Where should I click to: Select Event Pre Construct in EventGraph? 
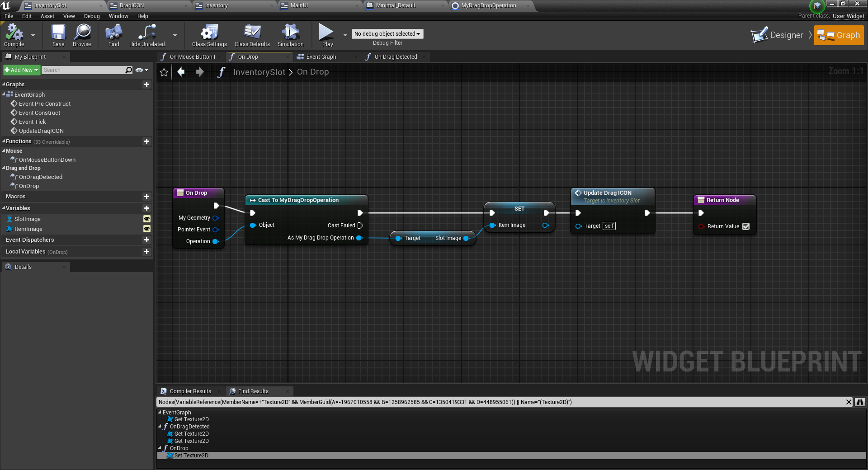pyautogui.click(x=45, y=104)
